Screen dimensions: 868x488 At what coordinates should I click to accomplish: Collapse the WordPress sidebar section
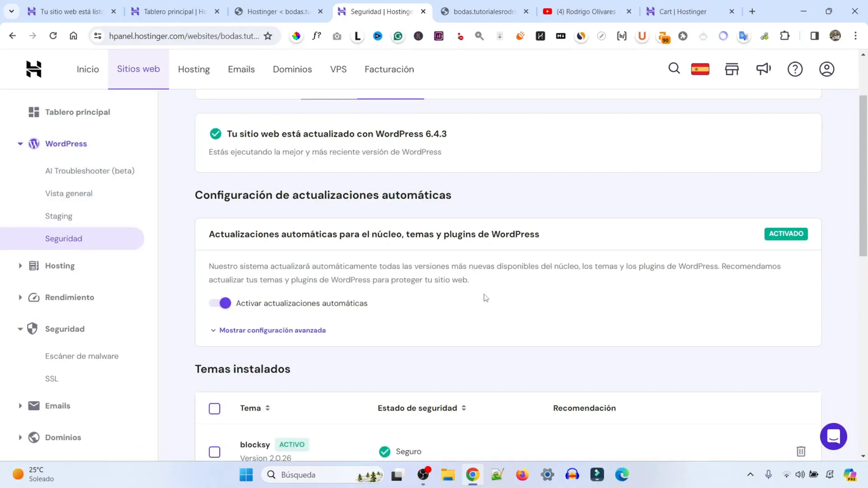(20, 144)
